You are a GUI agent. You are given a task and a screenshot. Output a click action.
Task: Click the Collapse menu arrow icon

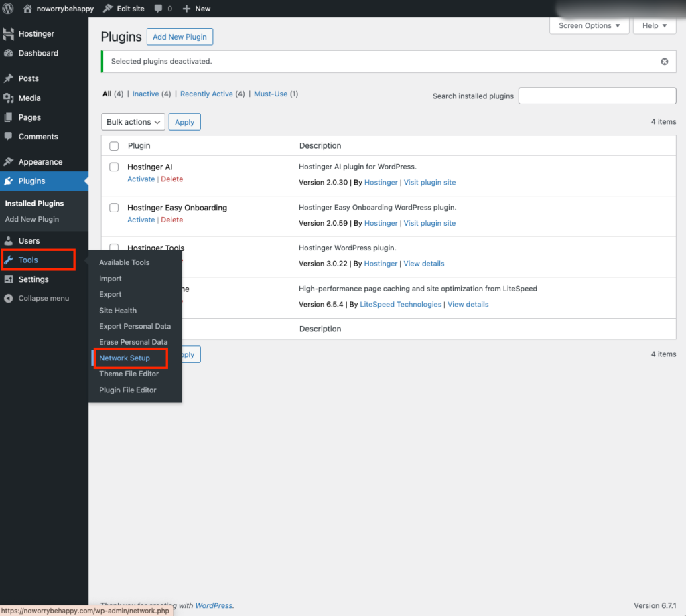coord(8,298)
